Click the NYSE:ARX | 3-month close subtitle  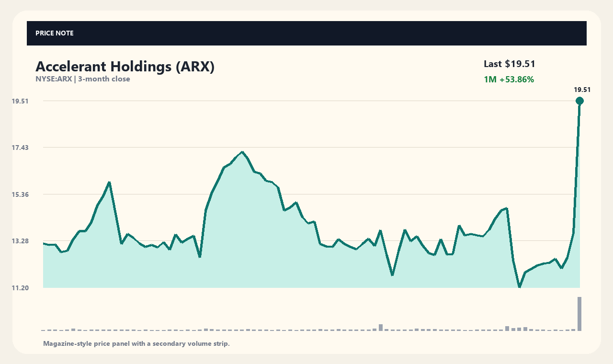83,79
